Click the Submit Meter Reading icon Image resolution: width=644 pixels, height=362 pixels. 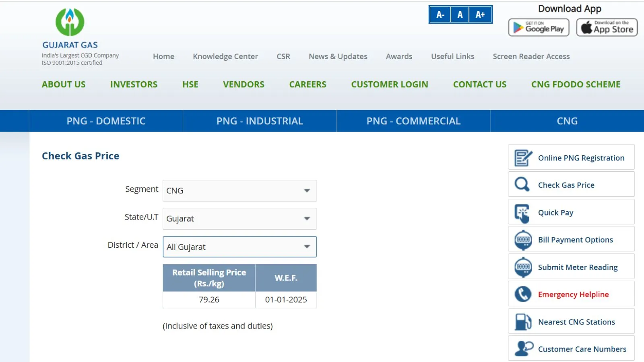tap(522, 266)
